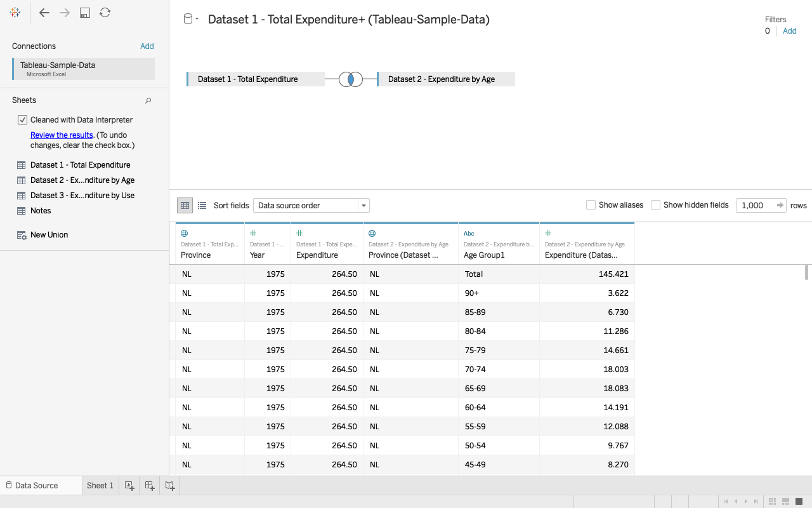This screenshot has height=508, width=812.
Task: Uncheck Cleaned with Data Interpreter
Action: coord(22,120)
